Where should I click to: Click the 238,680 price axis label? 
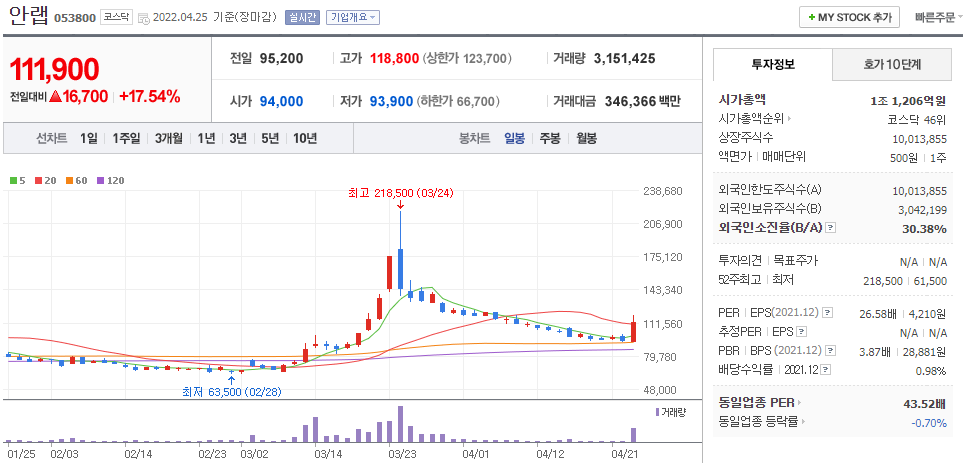(664, 191)
